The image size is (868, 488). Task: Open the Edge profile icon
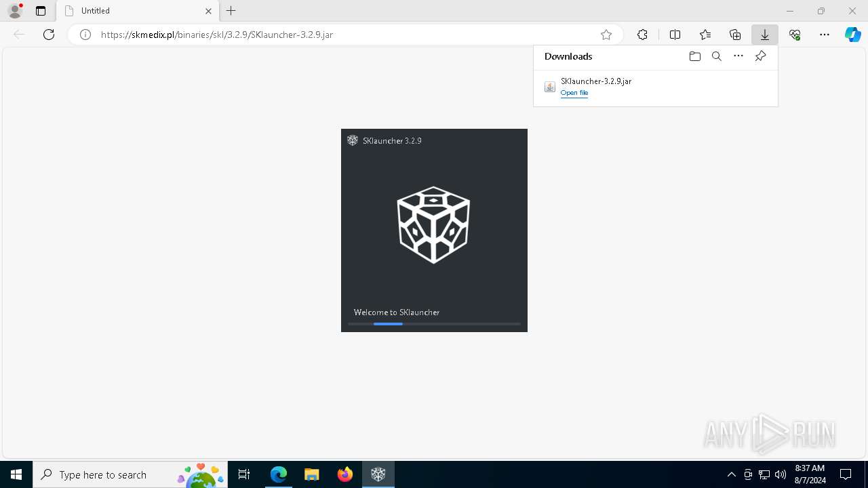(x=15, y=11)
